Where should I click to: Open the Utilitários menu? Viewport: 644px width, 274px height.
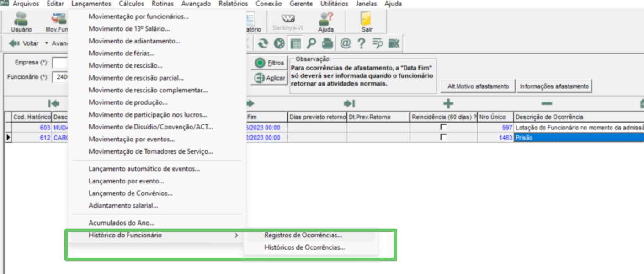[334, 4]
